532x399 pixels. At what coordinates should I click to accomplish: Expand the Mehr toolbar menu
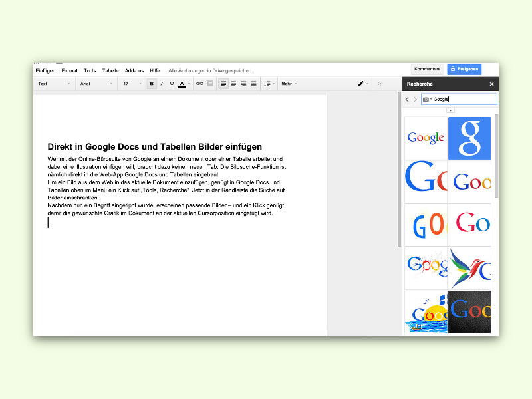[289, 84]
